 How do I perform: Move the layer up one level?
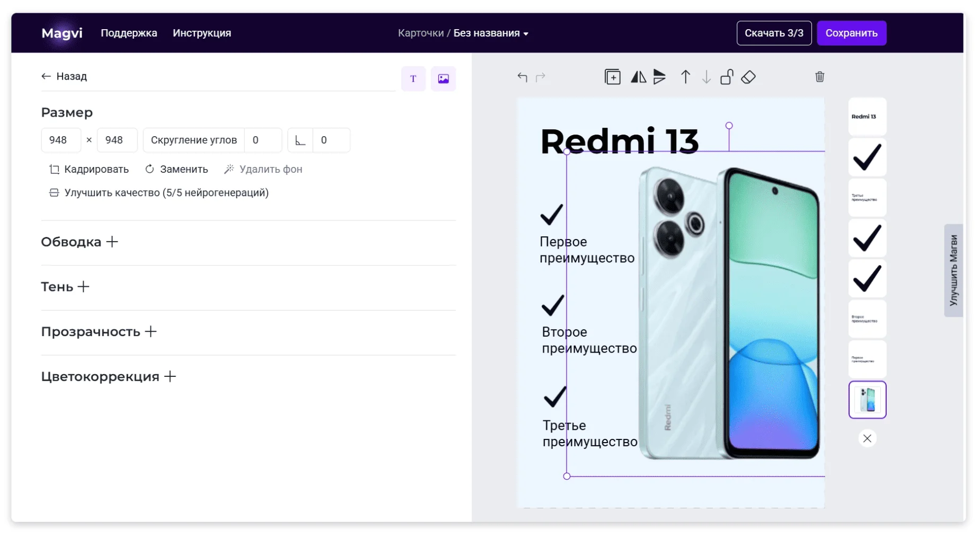[685, 77]
